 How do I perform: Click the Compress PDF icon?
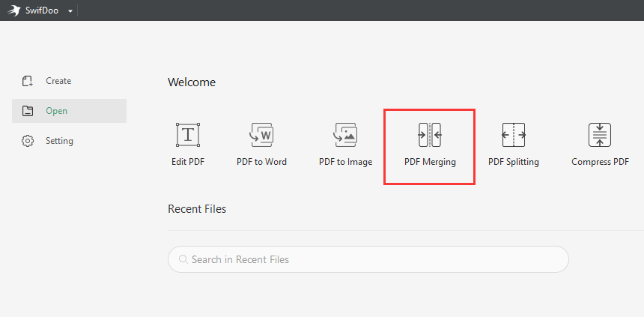[600, 134]
